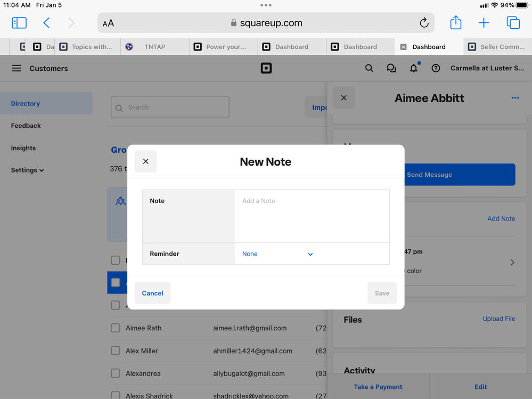Click into the Add a Note text field
The image size is (532, 399).
(x=312, y=216)
